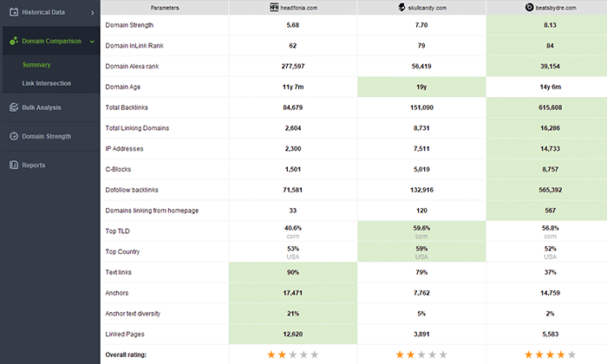
Task: Click the 17,471 anchors value
Action: pyautogui.click(x=293, y=293)
